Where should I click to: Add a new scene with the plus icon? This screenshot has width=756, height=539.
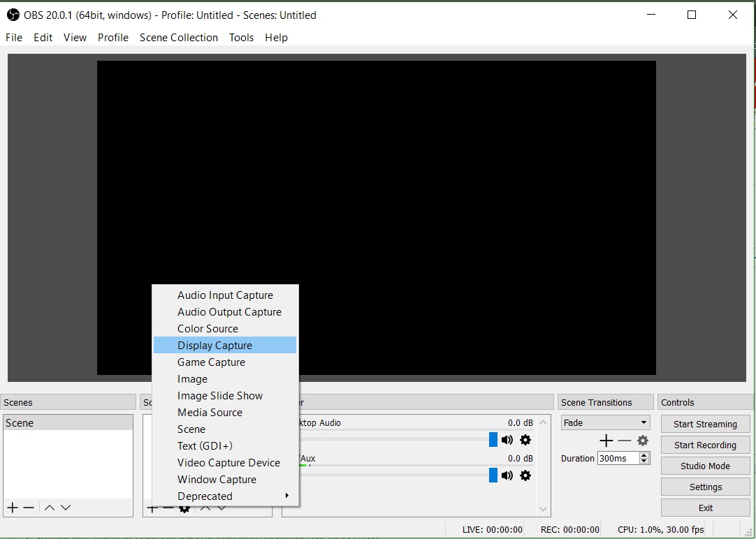pos(11,508)
